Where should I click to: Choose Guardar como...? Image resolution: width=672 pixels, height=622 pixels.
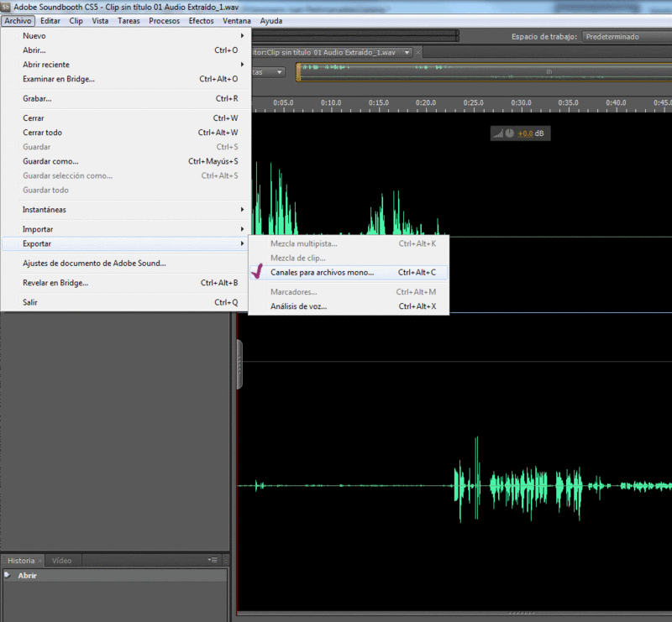click(x=125, y=161)
